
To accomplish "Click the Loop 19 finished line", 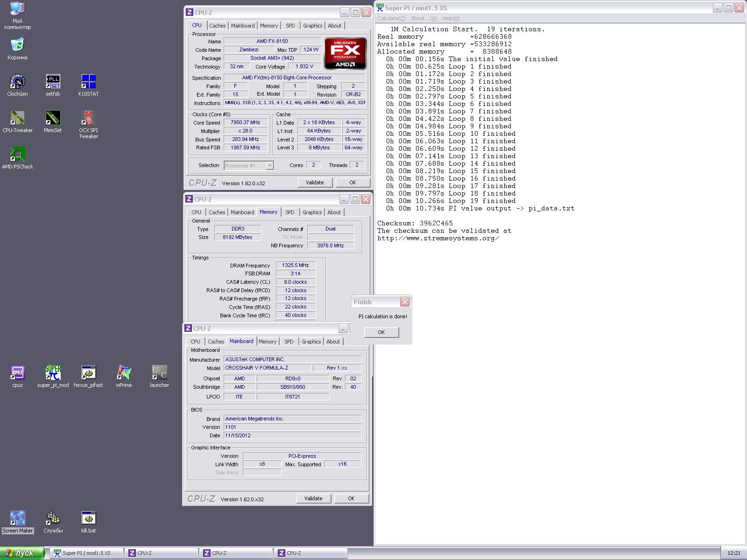I will pos(451,201).
